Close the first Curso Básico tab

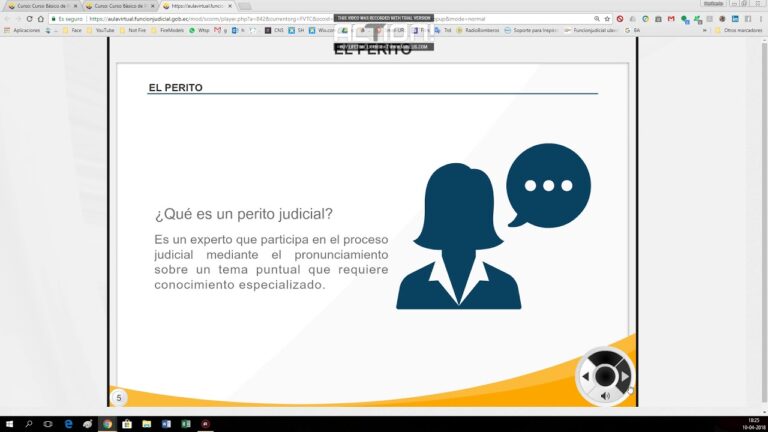(75, 6)
